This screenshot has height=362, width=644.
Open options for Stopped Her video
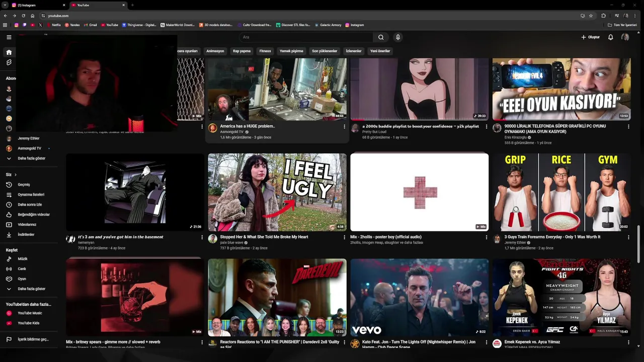(x=345, y=237)
